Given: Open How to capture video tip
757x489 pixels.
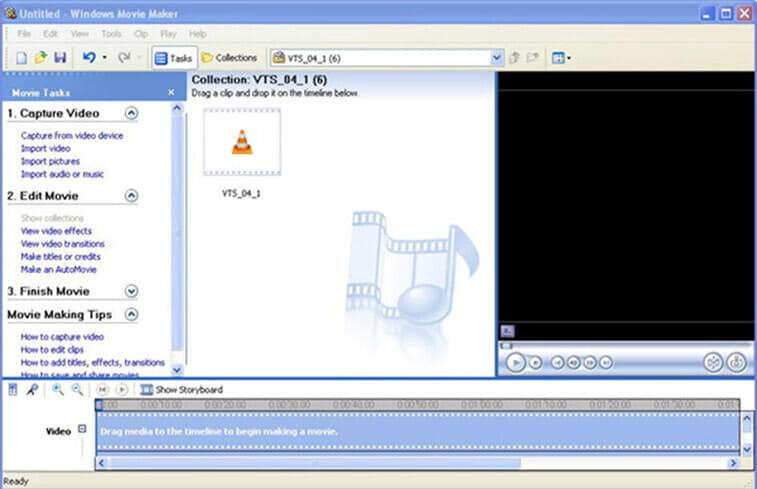Looking at the screenshot, I should (62, 337).
